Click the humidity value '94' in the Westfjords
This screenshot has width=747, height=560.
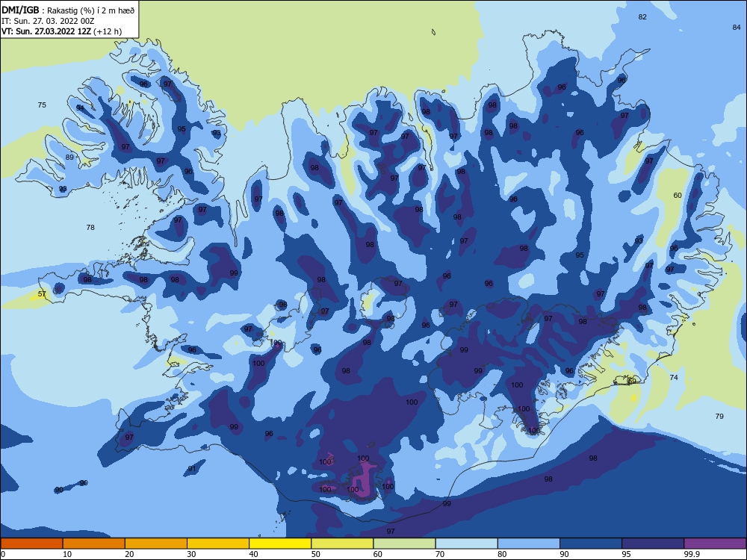point(80,108)
